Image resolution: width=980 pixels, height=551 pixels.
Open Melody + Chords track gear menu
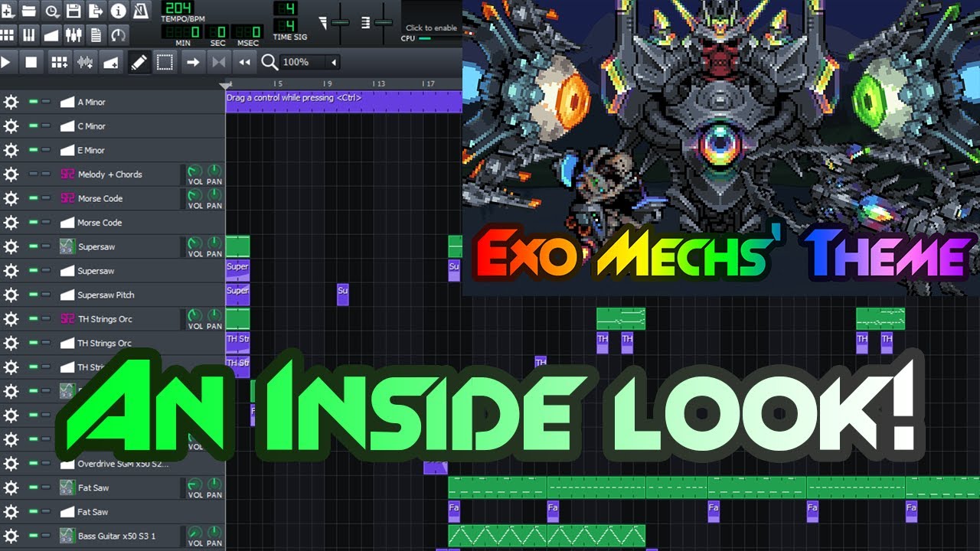click(11, 174)
